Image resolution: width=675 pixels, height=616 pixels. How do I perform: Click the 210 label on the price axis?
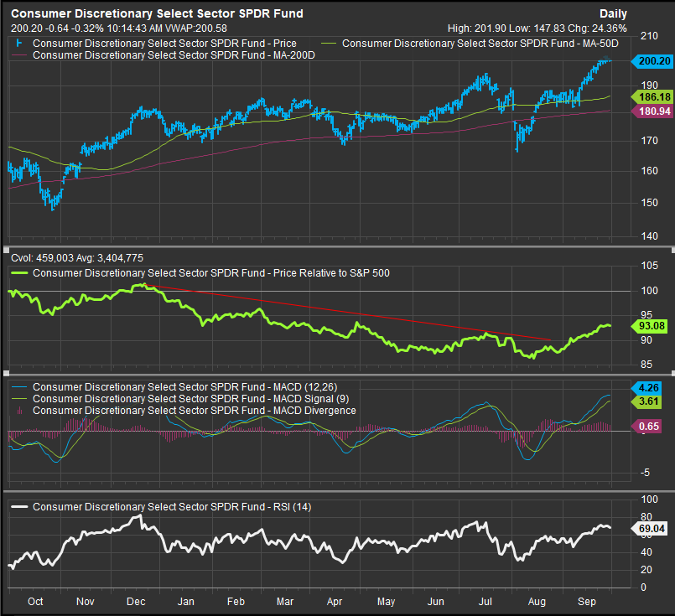coord(649,36)
